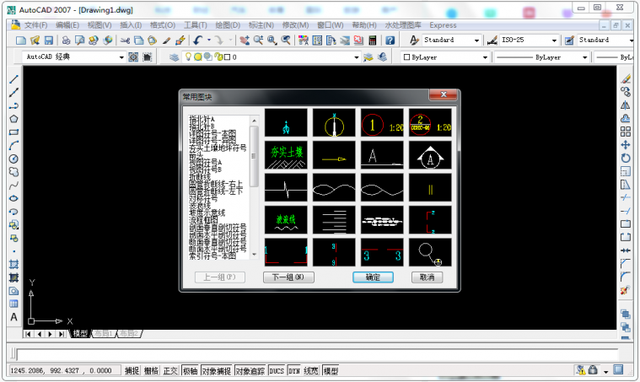Click the 下一组 next group button
The image size is (640, 382).
[289, 277]
